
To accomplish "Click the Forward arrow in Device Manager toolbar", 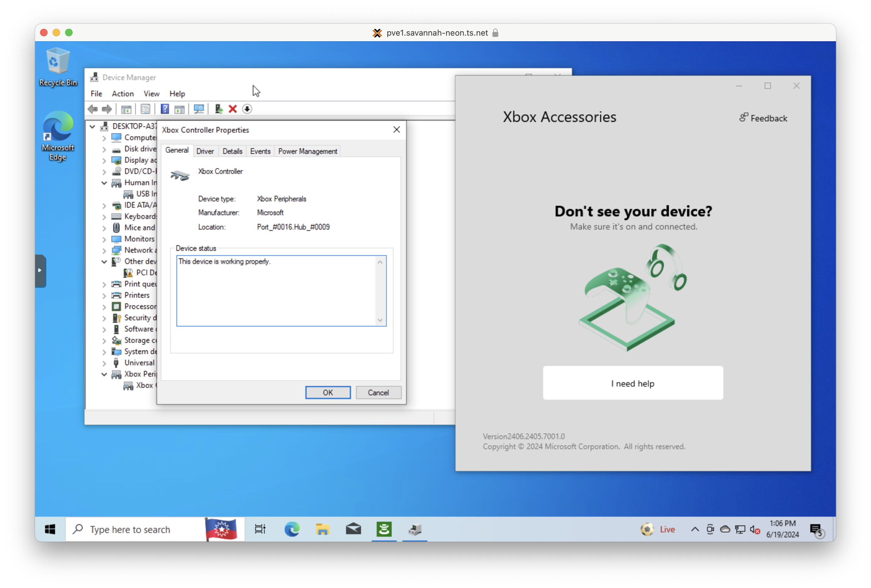I will click(x=107, y=109).
